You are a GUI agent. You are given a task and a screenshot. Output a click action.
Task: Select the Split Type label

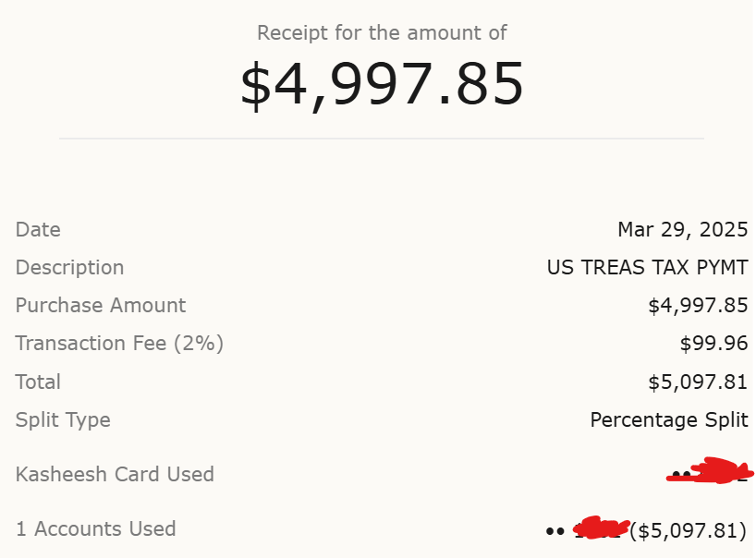(63, 420)
